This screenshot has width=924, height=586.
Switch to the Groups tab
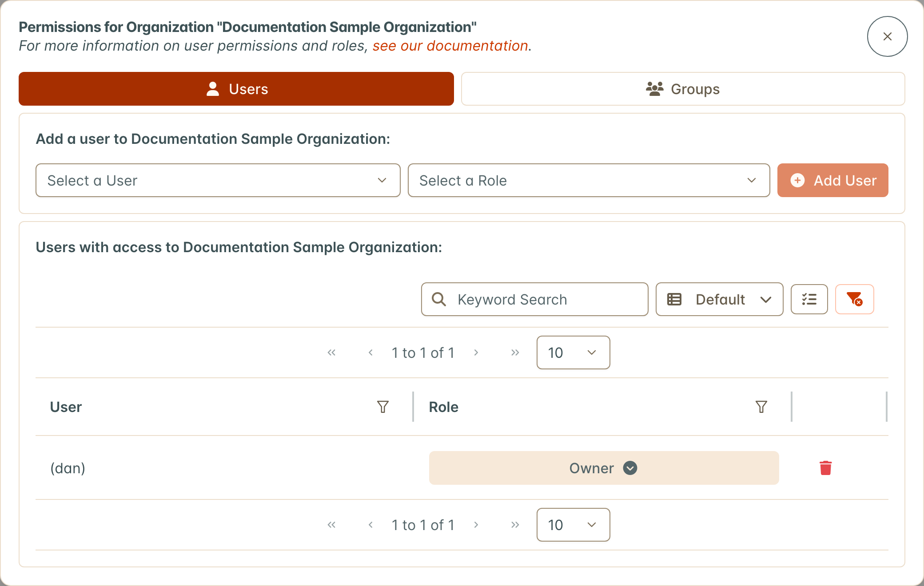(x=683, y=89)
